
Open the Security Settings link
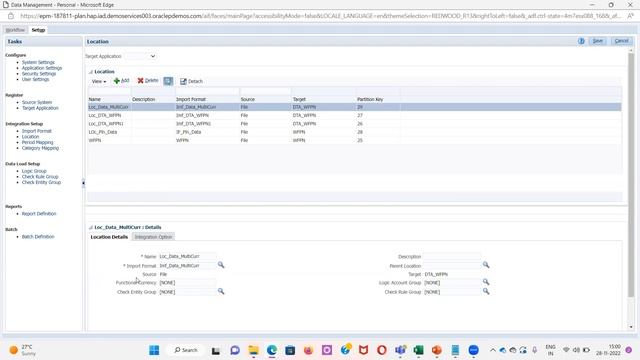click(39, 74)
